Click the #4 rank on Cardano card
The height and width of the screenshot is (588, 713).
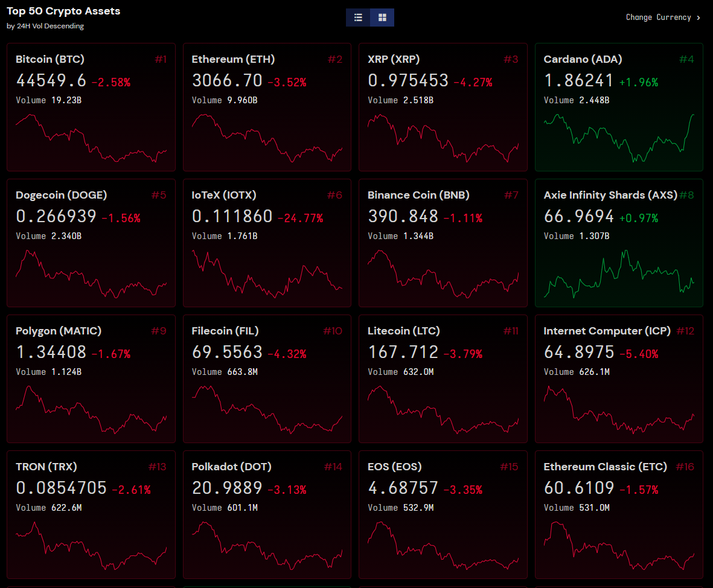point(686,59)
